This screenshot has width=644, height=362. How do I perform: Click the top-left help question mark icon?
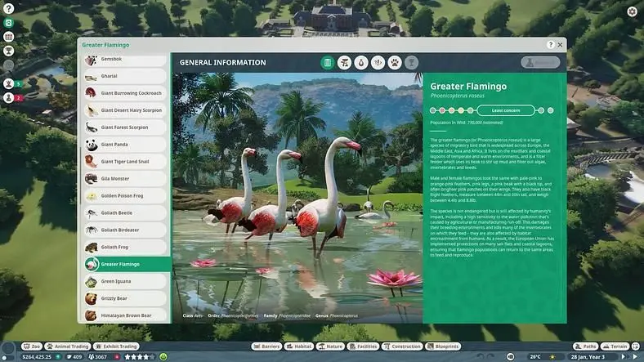click(x=9, y=8)
